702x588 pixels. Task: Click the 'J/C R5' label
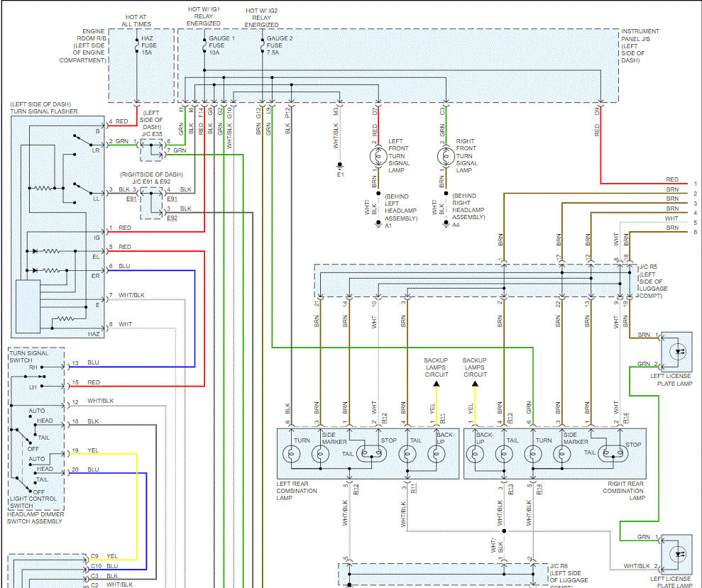click(648, 267)
